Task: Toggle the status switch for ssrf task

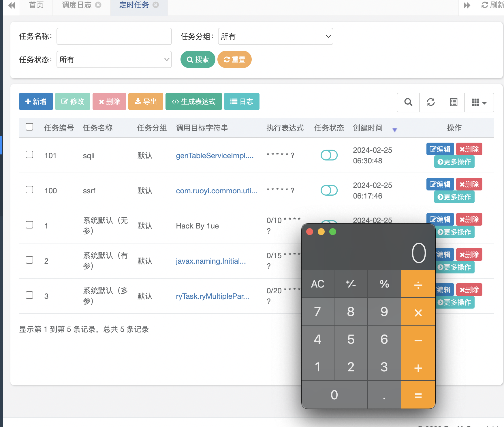Action: click(x=329, y=190)
